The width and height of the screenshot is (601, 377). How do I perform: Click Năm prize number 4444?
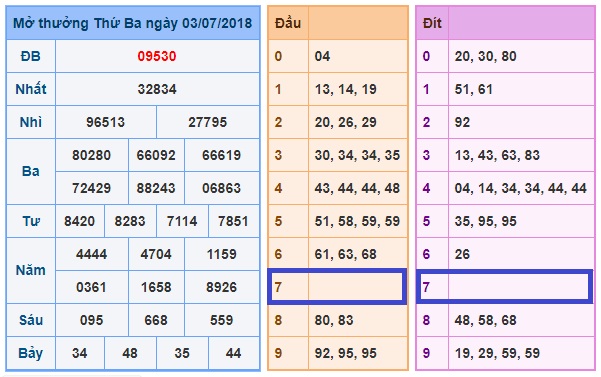point(91,254)
